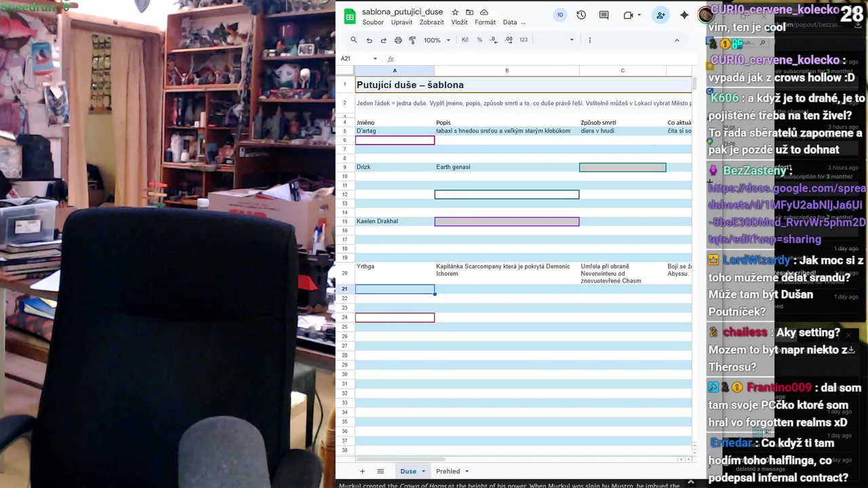Image resolution: width=868 pixels, height=488 pixels.
Task: Increase decimal places
Action: tap(509, 40)
